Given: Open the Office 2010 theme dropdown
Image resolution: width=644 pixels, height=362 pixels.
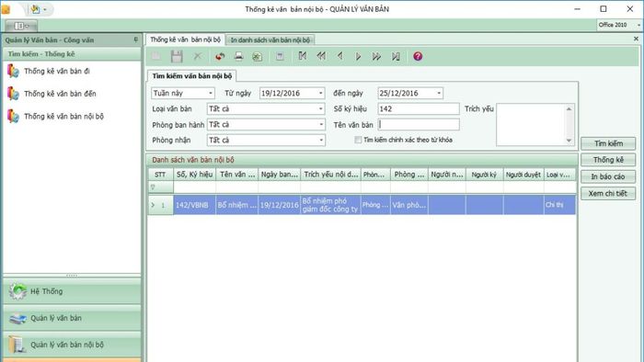Looking at the screenshot, I should [638, 25].
